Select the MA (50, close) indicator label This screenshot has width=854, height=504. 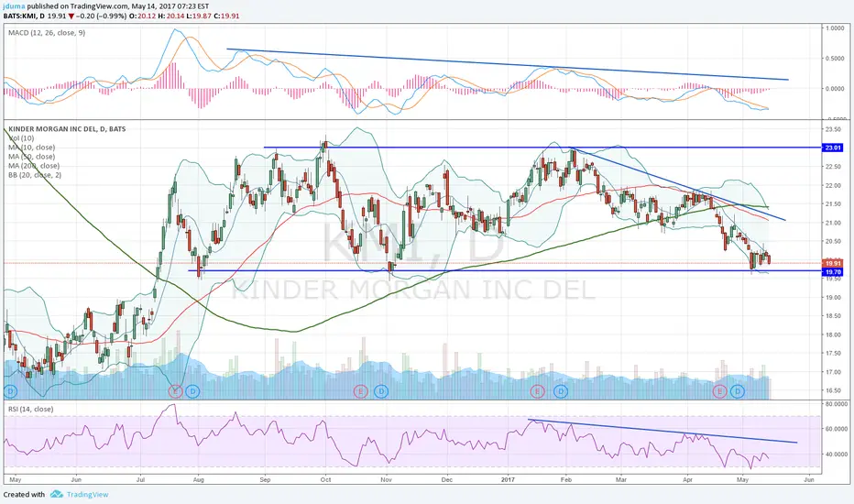click(31, 157)
